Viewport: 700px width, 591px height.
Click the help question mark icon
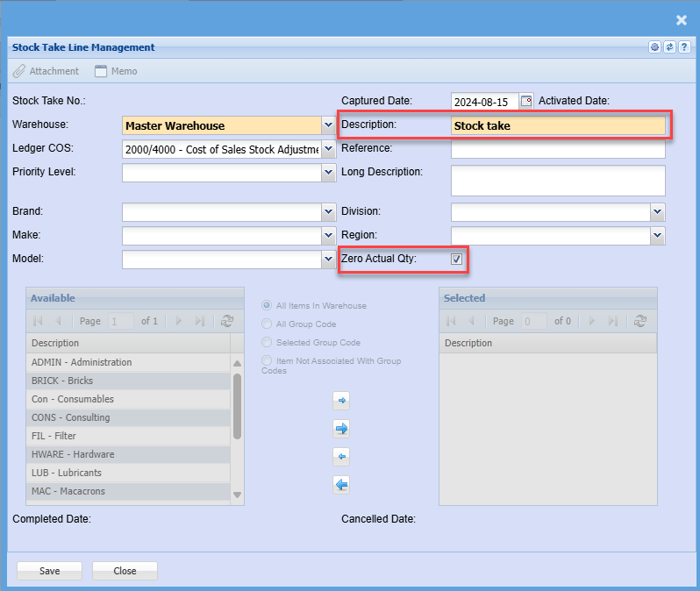[x=684, y=47]
